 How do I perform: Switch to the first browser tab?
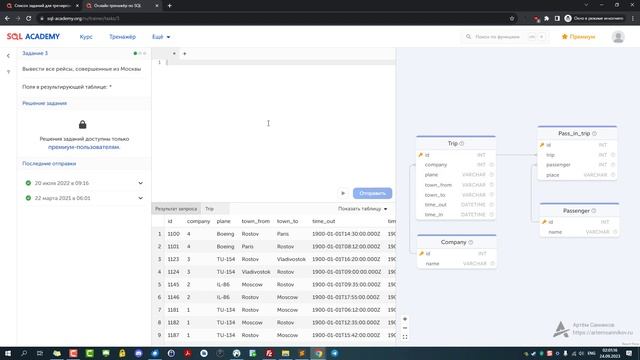pos(42,6)
